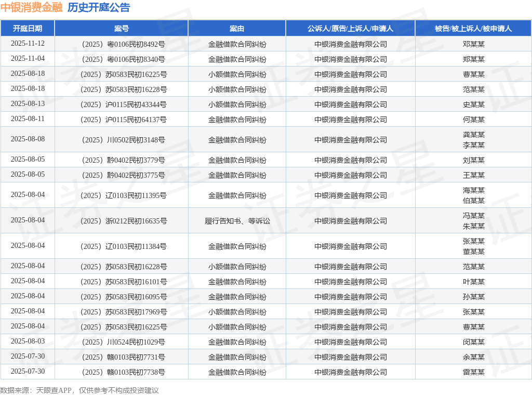
Task: Click defendant name 雷某某
Action: [474, 372]
